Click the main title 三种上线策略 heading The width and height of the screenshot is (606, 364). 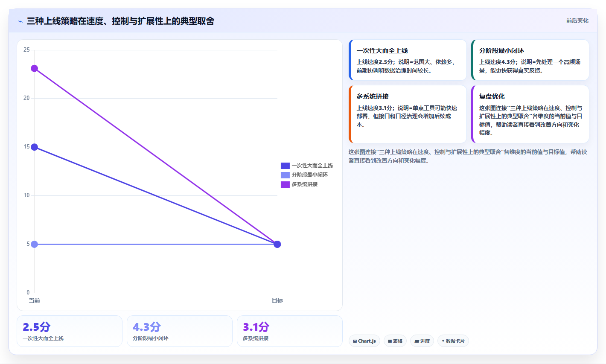click(120, 21)
